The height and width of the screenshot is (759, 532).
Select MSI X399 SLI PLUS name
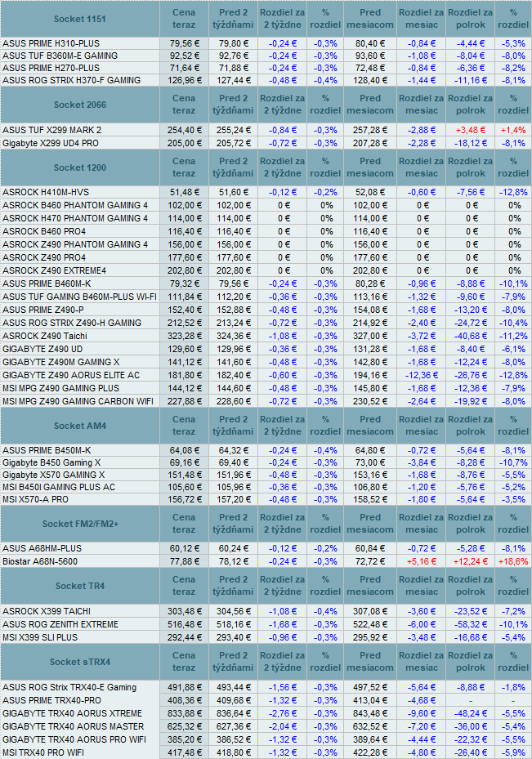click(x=40, y=637)
